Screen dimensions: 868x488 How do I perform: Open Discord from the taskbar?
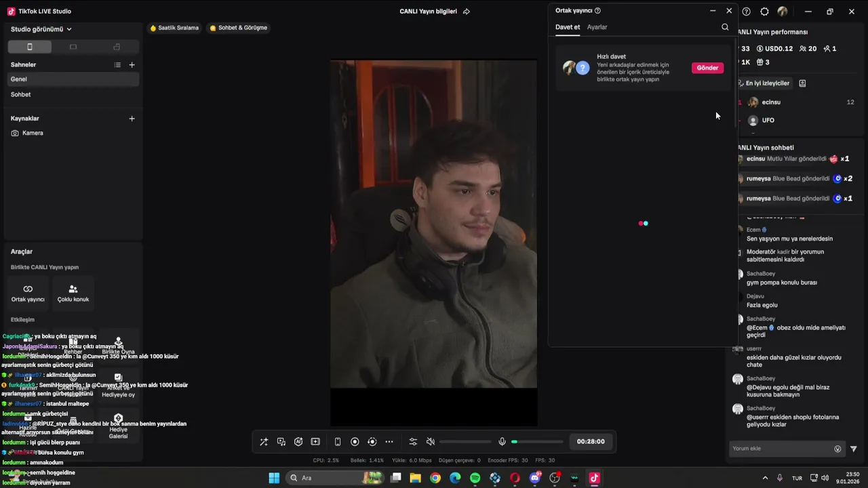tap(535, 478)
